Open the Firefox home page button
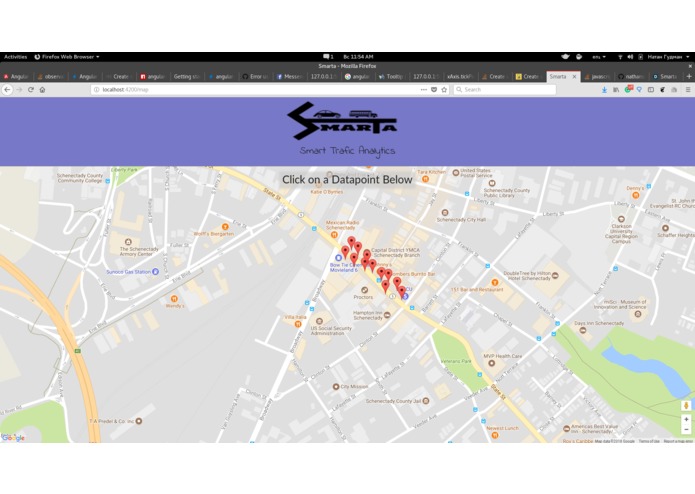This screenshot has height=494, width=695. [x=43, y=89]
